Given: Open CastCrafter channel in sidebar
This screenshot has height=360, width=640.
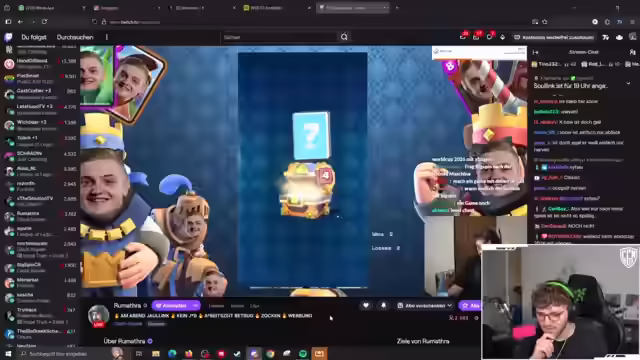Looking at the screenshot, I should (40, 93).
